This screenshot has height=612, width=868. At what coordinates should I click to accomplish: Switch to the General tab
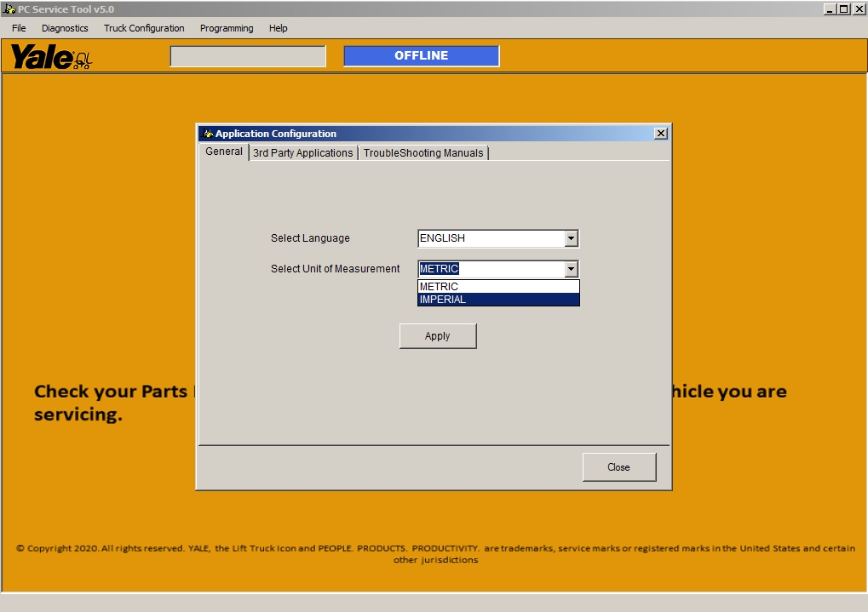coord(223,152)
